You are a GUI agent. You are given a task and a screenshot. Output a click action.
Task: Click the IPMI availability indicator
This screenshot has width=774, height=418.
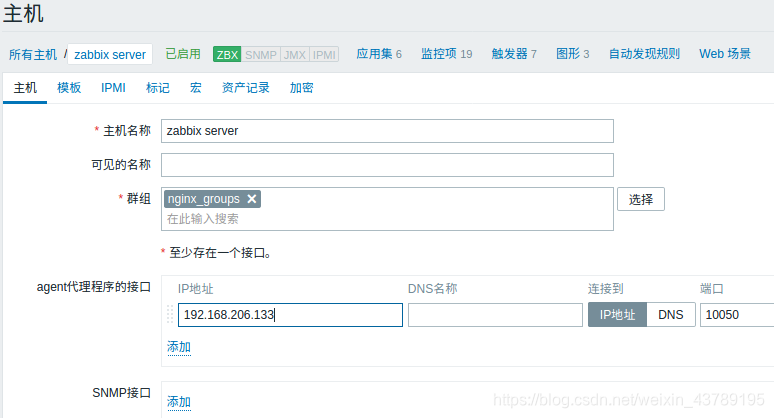pyautogui.click(x=324, y=54)
